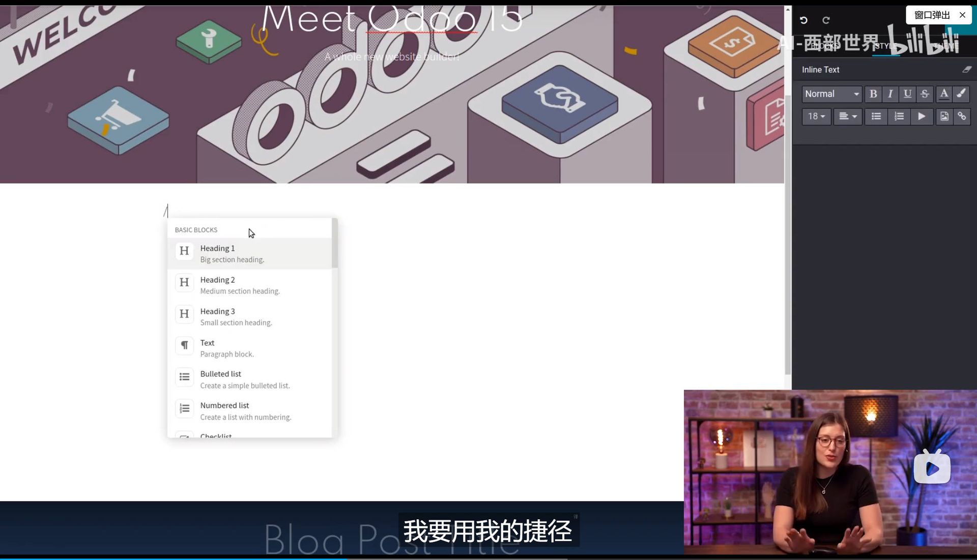Click the Heading 1 H icon
The height and width of the screenshot is (560, 977).
coord(184,251)
